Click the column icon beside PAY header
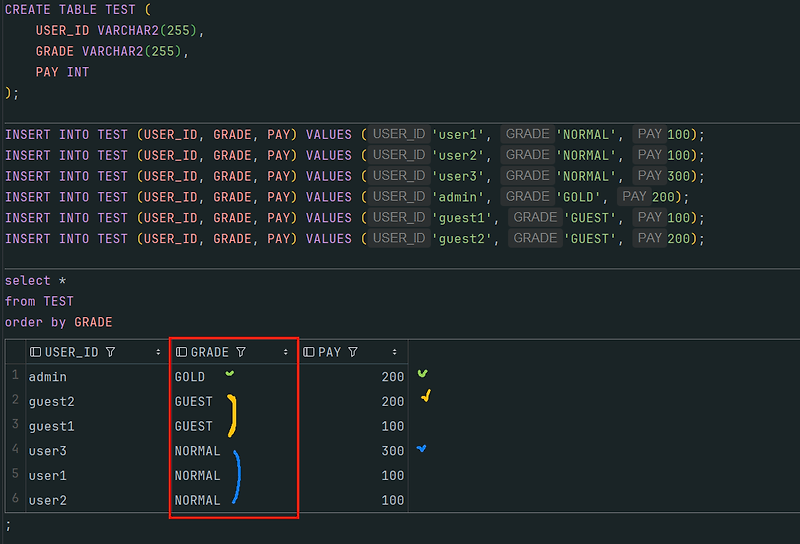800x544 pixels. 309,352
